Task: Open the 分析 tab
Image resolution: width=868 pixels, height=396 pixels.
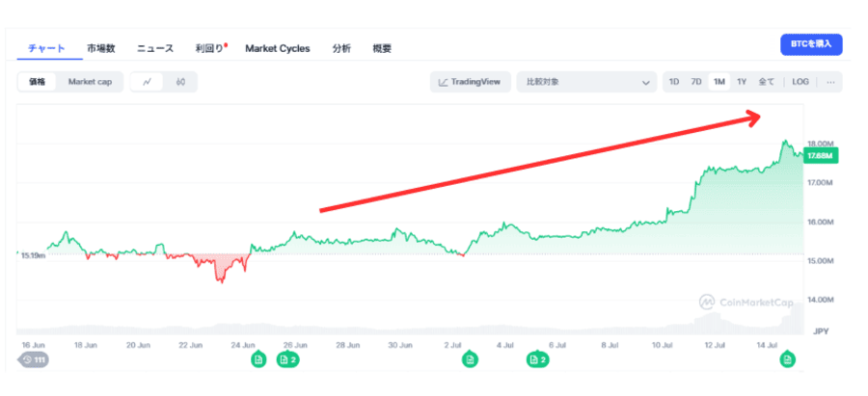Action: [341, 49]
